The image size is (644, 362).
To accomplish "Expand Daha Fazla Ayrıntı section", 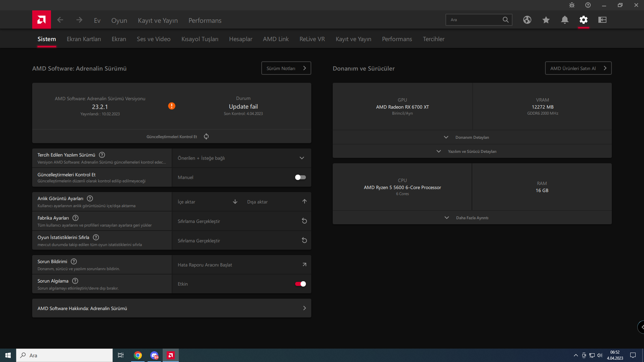I will [472, 218].
